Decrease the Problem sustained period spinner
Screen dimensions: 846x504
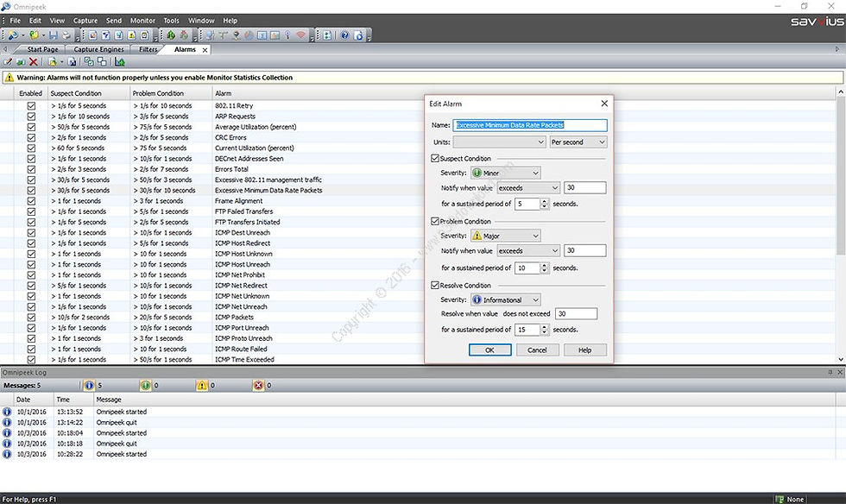(x=545, y=271)
